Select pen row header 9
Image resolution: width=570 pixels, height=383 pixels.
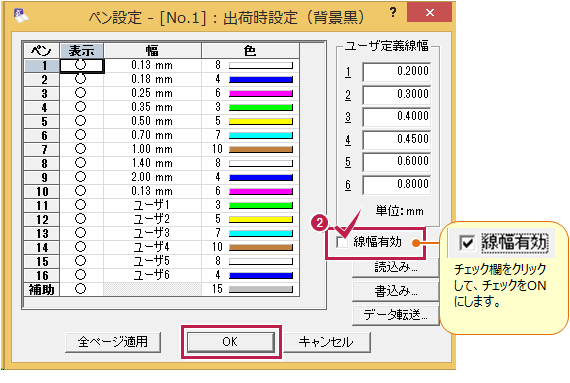click(x=41, y=177)
